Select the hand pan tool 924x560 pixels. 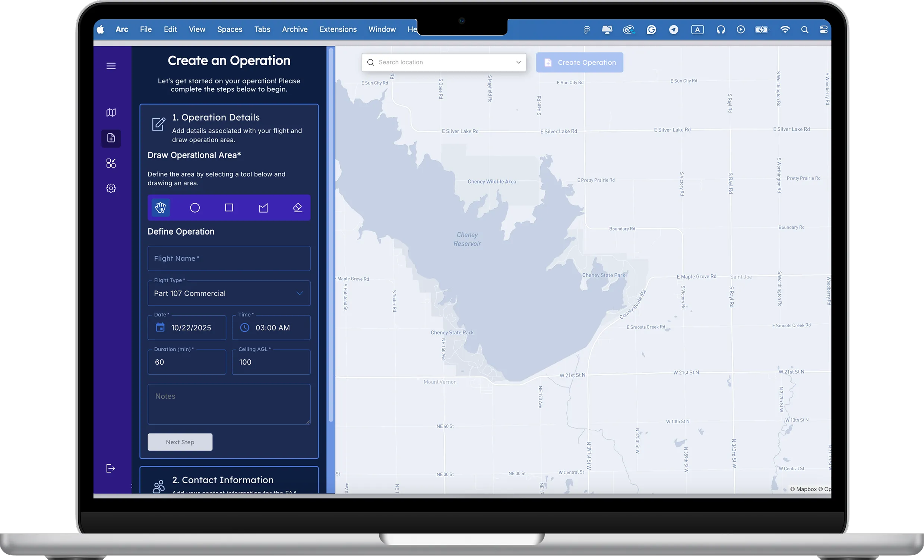click(x=161, y=207)
